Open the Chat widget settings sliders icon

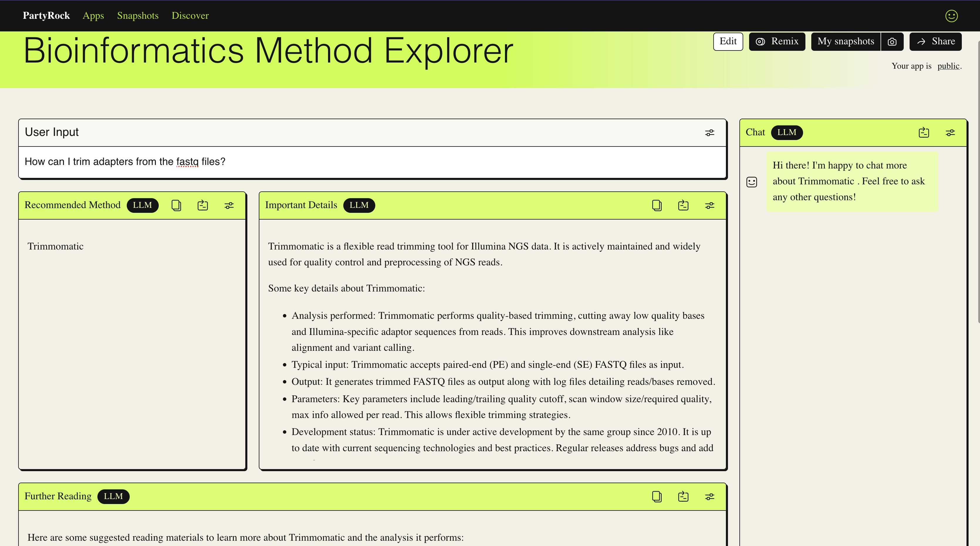pos(950,133)
